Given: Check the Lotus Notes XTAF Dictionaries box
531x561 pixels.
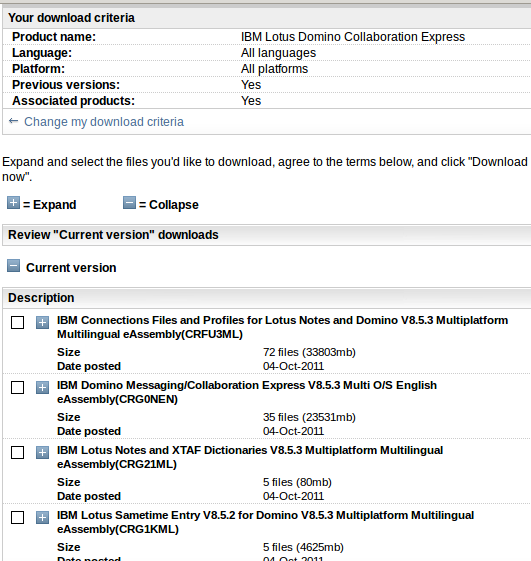Looking at the screenshot, I should pyautogui.click(x=18, y=453).
